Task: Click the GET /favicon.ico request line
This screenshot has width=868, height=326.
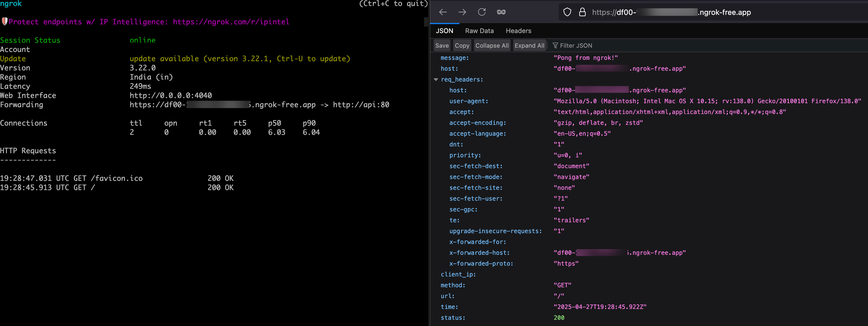Action: point(117,178)
